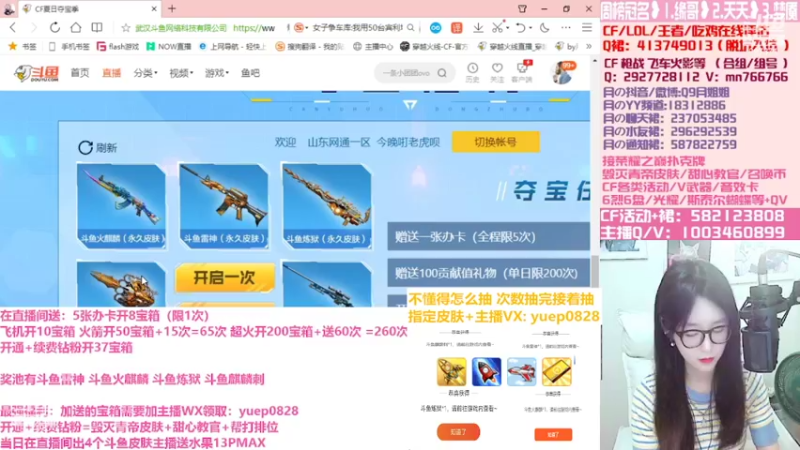Screen dimensions: 800x450
Task: Click the airplane gift icon
Action: point(521,371)
